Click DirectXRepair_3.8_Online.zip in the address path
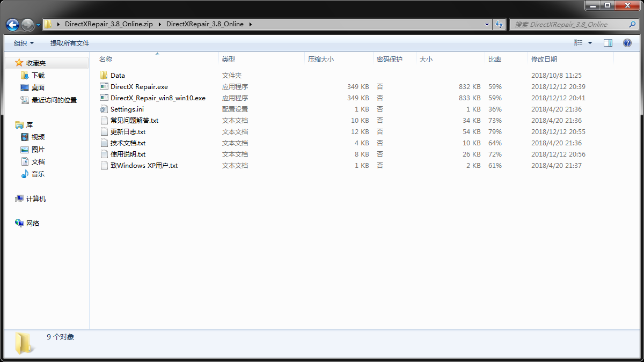 click(108, 24)
